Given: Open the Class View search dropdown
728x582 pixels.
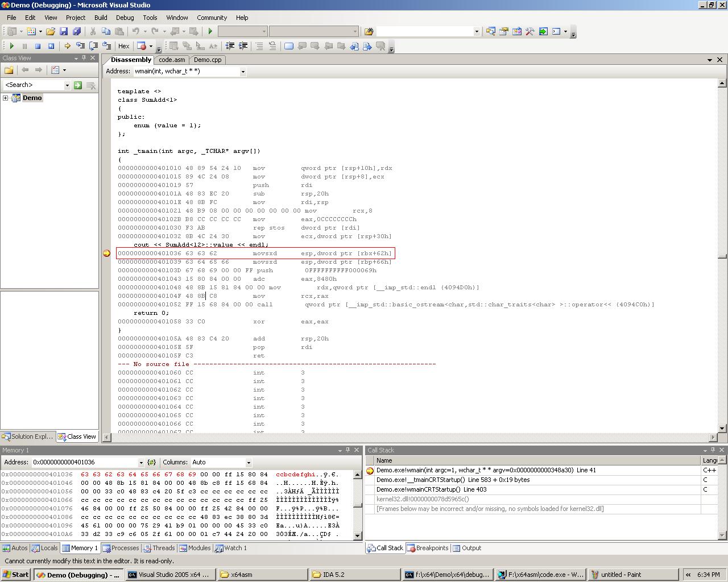Looking at the screenshot, I should click(x=67, y=85).
